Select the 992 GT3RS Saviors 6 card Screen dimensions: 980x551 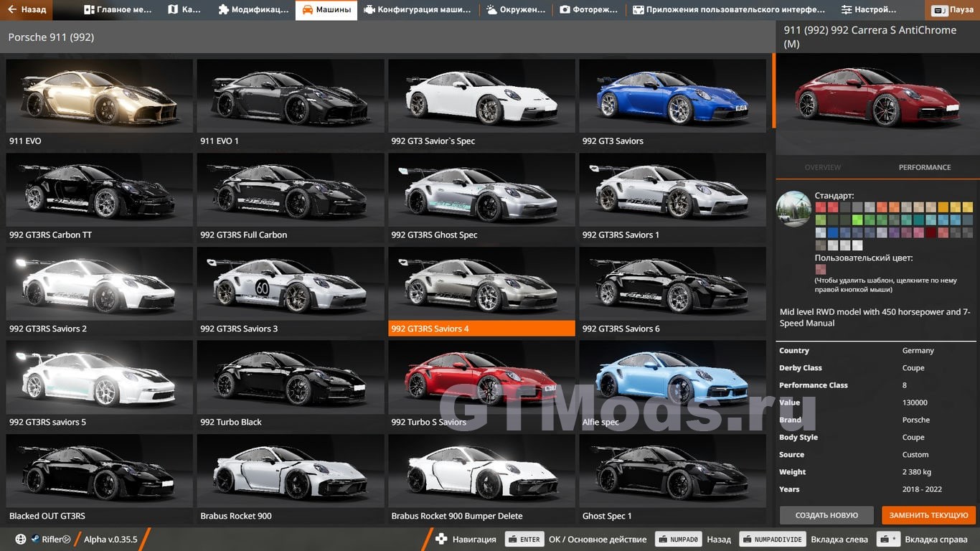(x=672, y=291)
